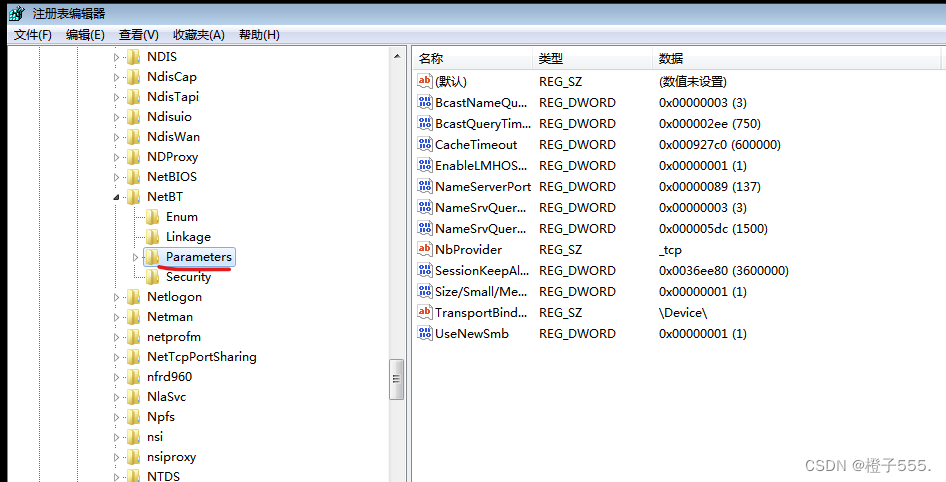Click the SessionKeepAl... DWORD icon
Viewport: 946px width, 482px height.
(425, 271)
